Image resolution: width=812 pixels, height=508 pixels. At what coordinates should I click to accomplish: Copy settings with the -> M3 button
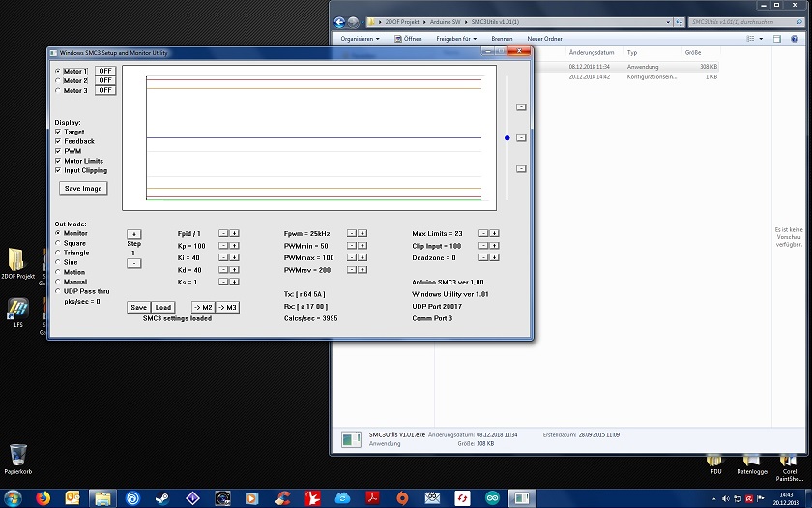pos(227,307)
